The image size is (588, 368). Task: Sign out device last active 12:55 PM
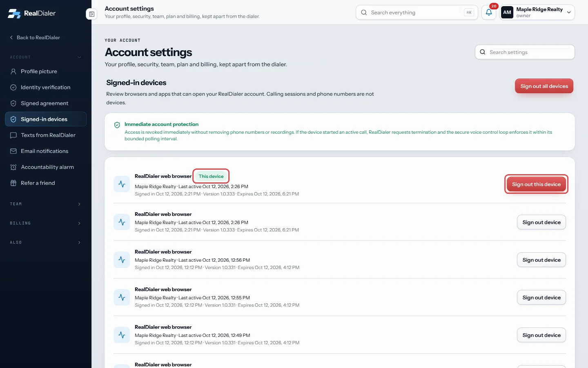(541, 297)
